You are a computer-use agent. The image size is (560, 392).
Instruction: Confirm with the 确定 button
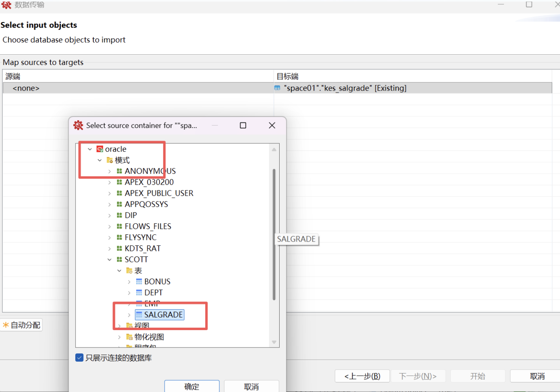pos(192,386)
